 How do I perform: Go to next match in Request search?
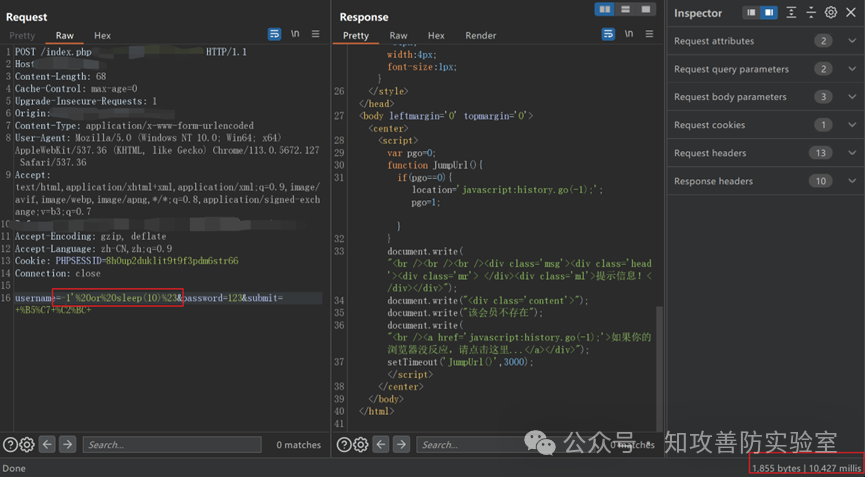click(x=67, y=444)
